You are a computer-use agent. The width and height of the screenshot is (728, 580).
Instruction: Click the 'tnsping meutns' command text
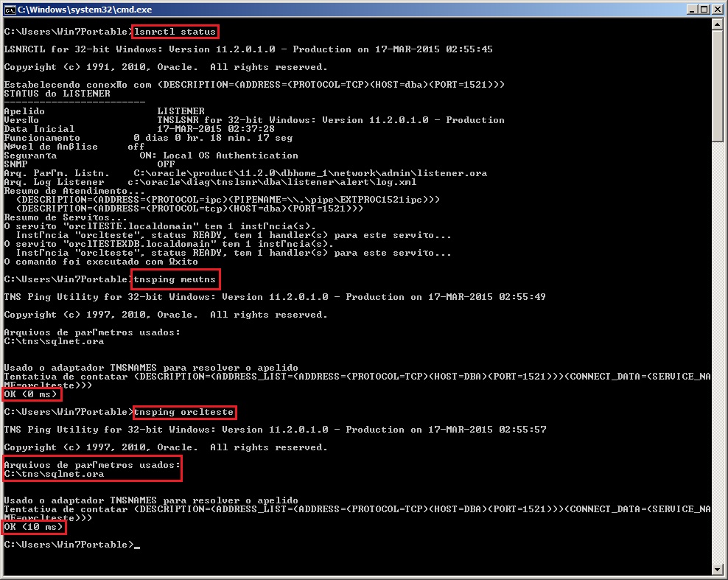pos(175,279)
